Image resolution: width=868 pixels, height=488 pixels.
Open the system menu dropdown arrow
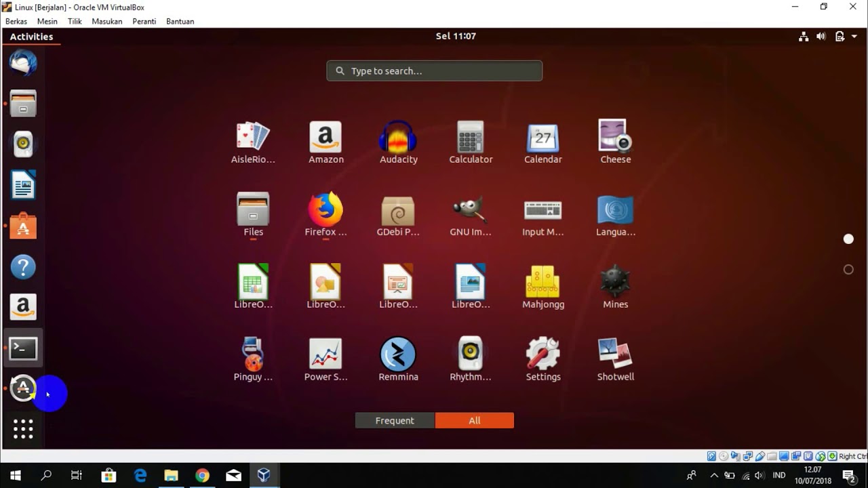tap(854, 37)
